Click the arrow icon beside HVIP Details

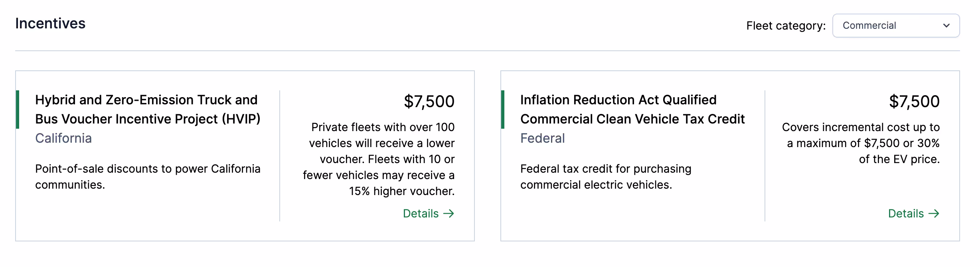point(449,213)
